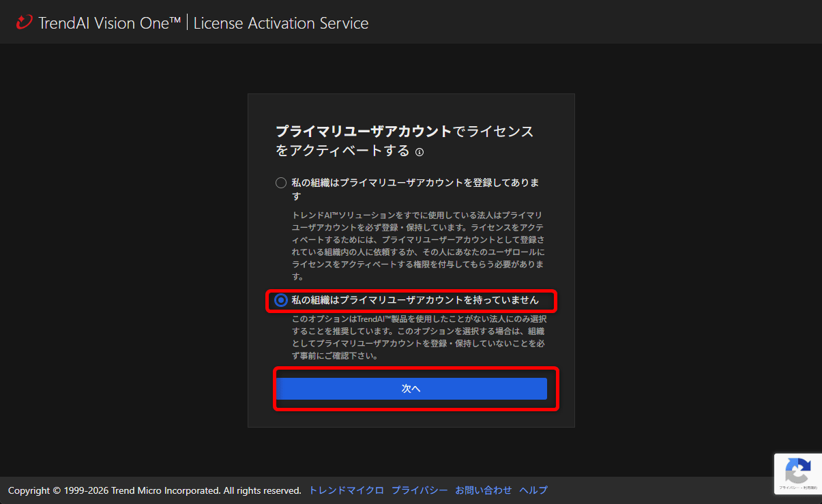The width and height of the screenshot is (822, 504).
Task: Click the 次へ button
Action: coord(411,388)
